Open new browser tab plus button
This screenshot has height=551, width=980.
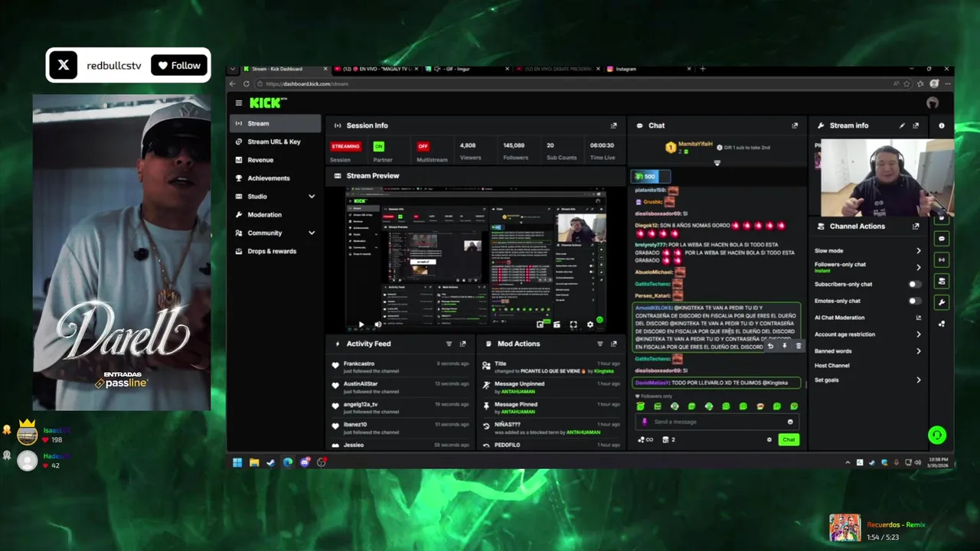pos(703,69)
